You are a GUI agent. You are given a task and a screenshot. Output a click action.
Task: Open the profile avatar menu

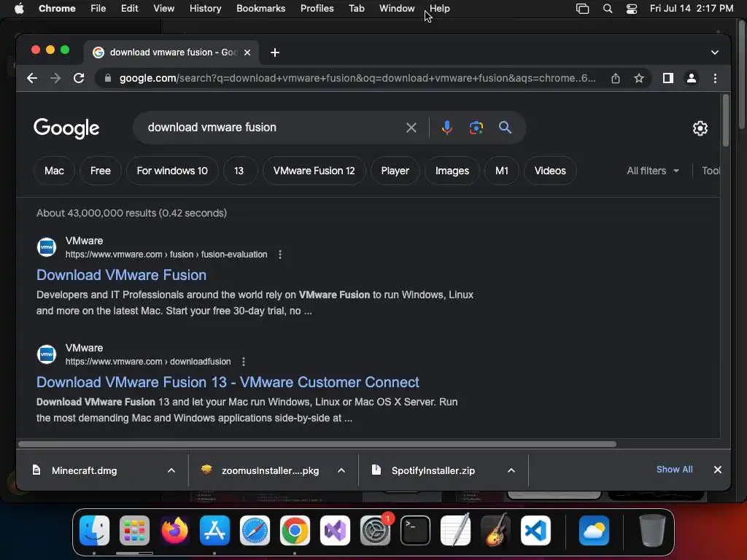[692, 78]
